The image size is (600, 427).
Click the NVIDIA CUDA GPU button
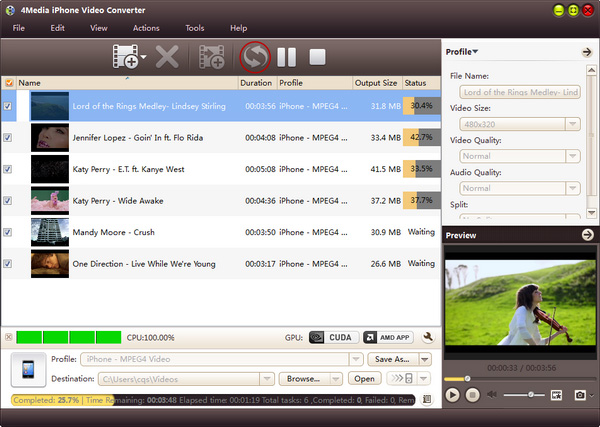click(332, 338)
